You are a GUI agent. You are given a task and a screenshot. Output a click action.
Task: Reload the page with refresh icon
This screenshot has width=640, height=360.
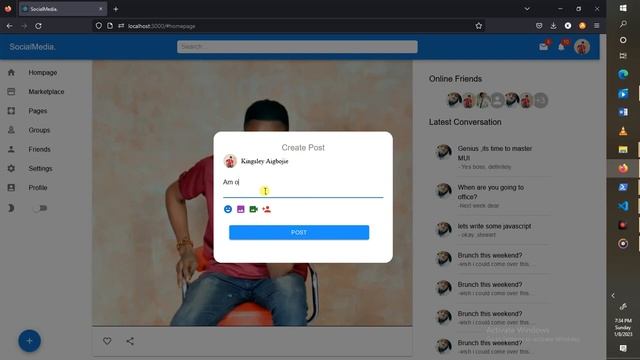point(38,26)
